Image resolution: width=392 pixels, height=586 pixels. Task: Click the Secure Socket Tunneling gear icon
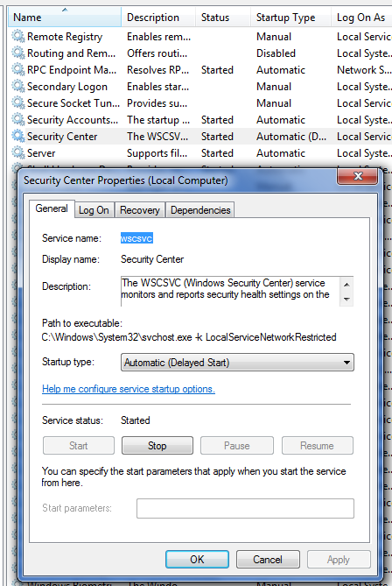17,102
